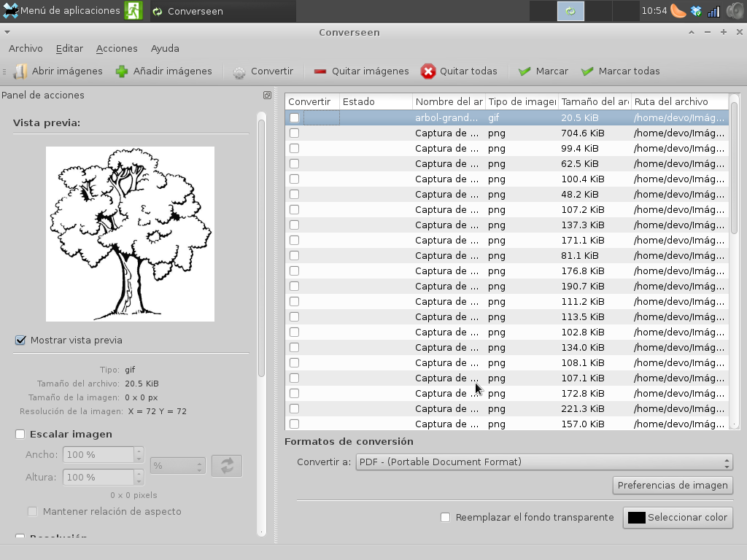Disable Mostrar vista previa
This screenshot has width=747, height=560.
[20, 340]
